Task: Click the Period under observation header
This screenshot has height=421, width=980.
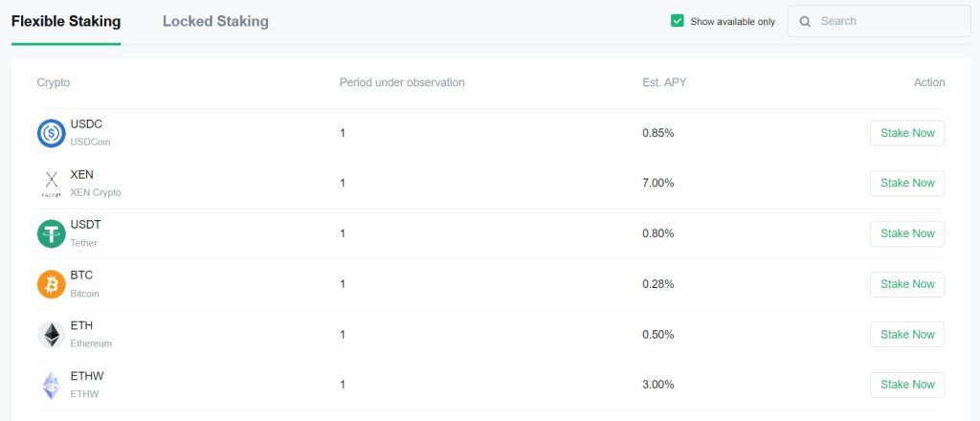Action: point(402,82)
